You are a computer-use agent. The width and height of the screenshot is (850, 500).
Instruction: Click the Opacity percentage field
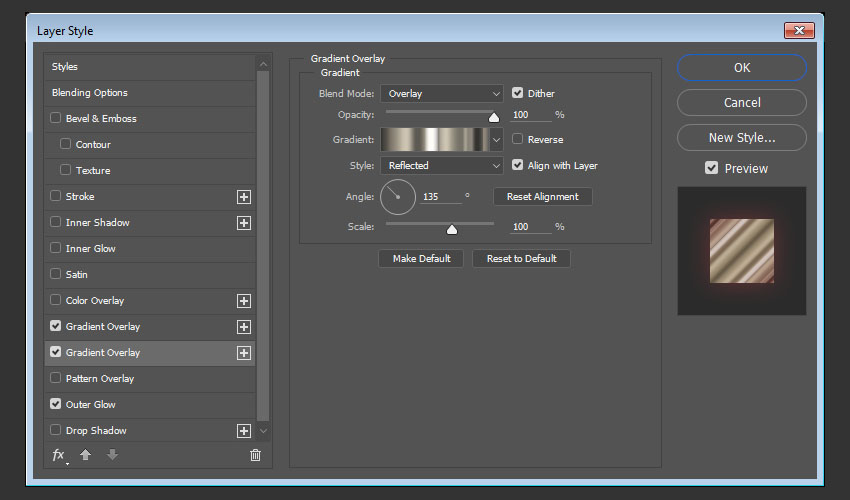(x=531, y=115)
